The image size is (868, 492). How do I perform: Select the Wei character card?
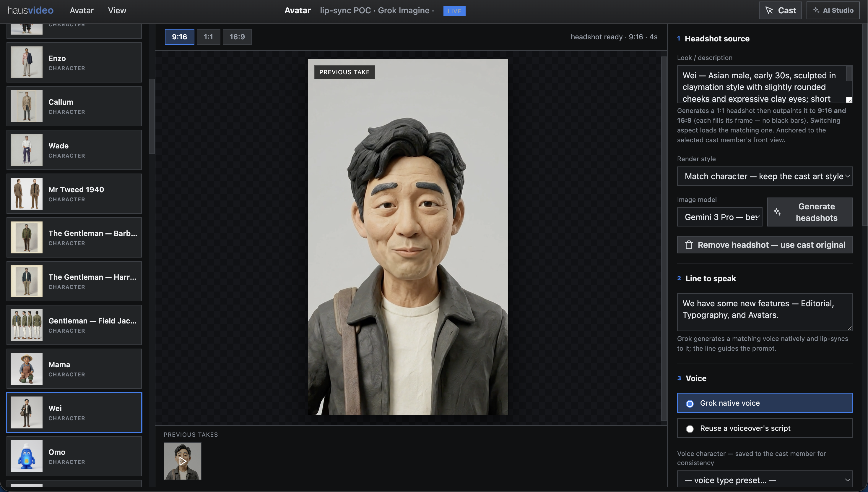(74, 412)
